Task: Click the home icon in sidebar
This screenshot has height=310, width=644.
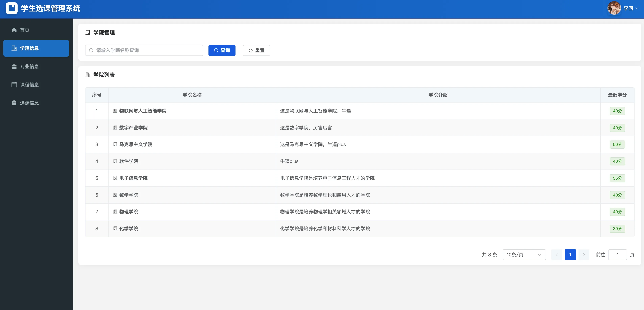Action: (14, 30)
